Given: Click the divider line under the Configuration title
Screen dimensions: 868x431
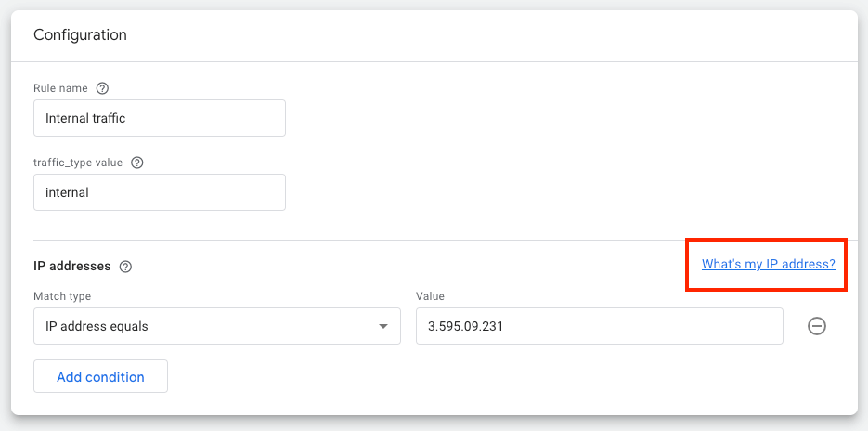Looking at the screenshot, I should click(x=434, y=61).
